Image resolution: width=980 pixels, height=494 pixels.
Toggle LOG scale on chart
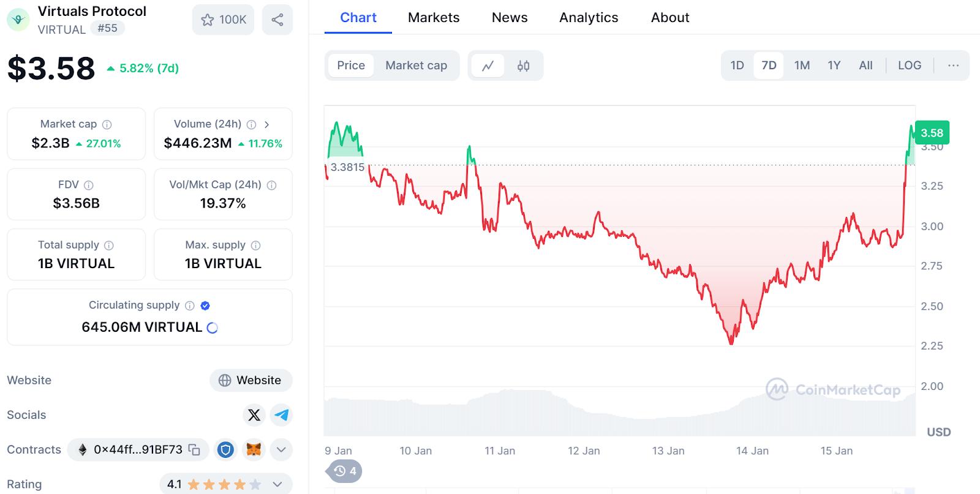tap(910, 65)
